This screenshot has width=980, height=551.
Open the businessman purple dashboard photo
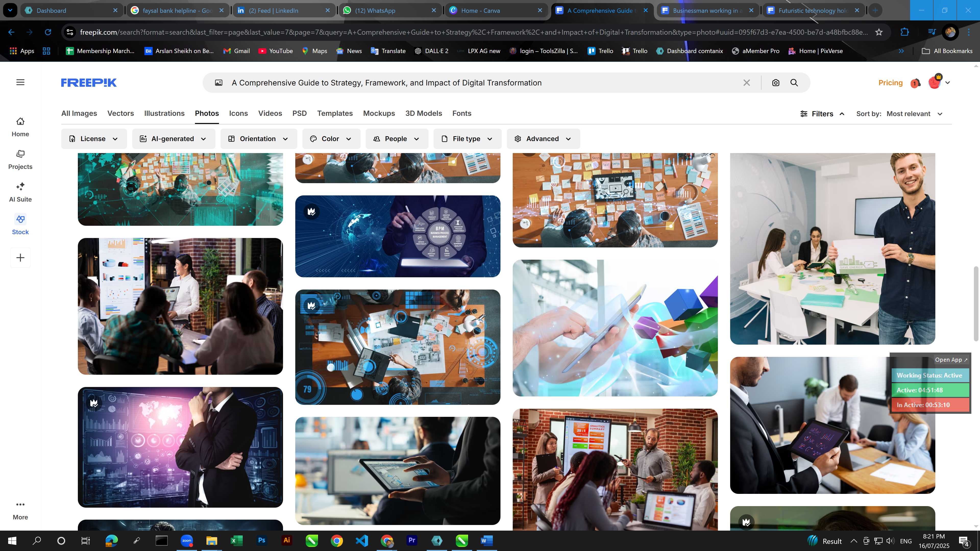tap(180, 447)
